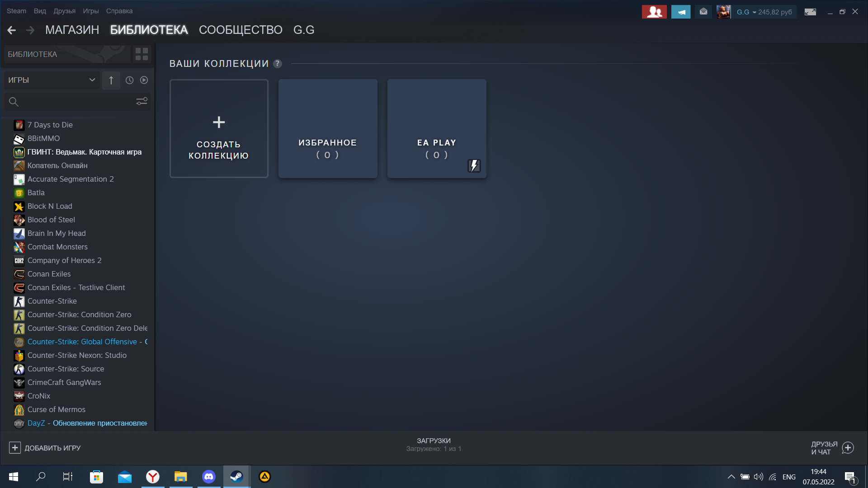Viewport: 868px width, 488px height.
Task: Click ДОБАВИТЬ ИГРУ button
Action: coord(45,448)
